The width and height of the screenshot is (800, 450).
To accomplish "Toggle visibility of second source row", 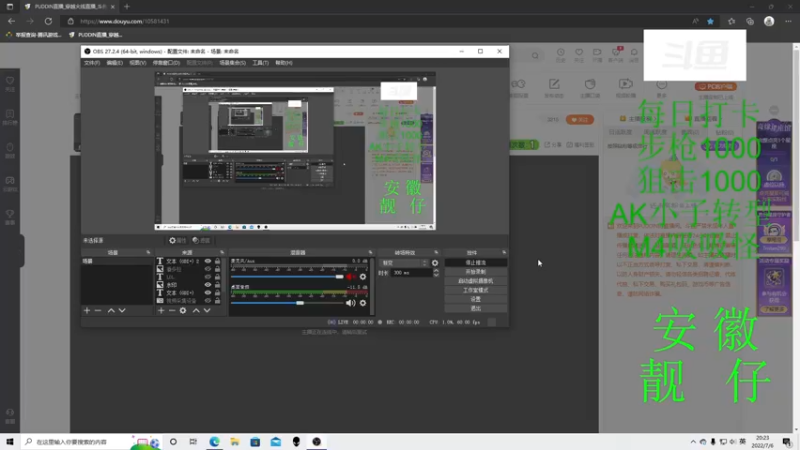I will point(208,269).
